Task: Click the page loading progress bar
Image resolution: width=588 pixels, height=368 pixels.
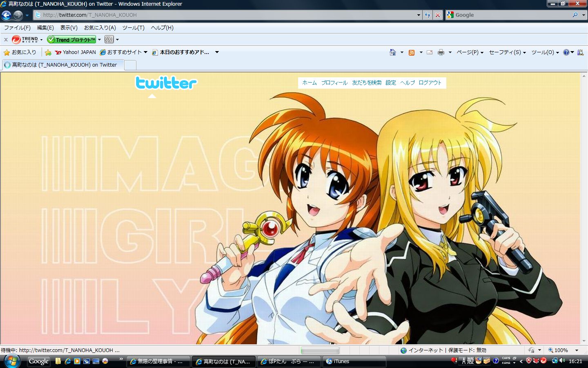Action: pyautogui.click(x=320, y=350)
